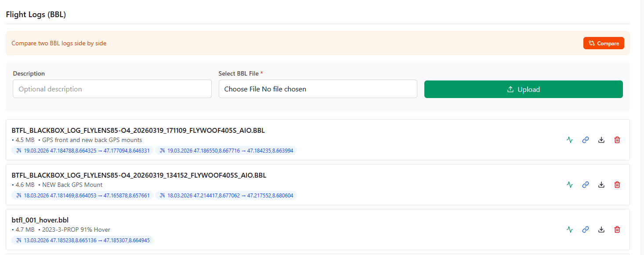
Task: Download the 134152 BBL log
Action: coord(601,185)
